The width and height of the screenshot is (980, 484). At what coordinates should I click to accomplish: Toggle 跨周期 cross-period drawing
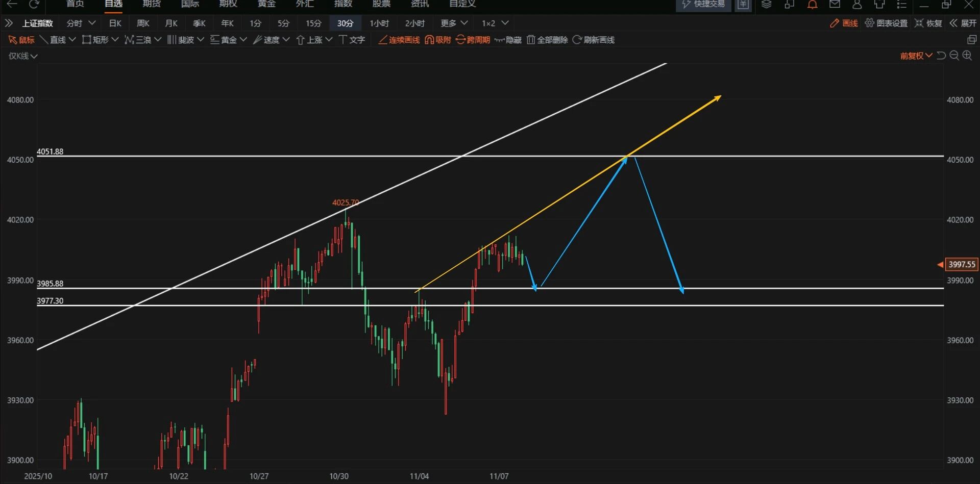click(473, 40)
